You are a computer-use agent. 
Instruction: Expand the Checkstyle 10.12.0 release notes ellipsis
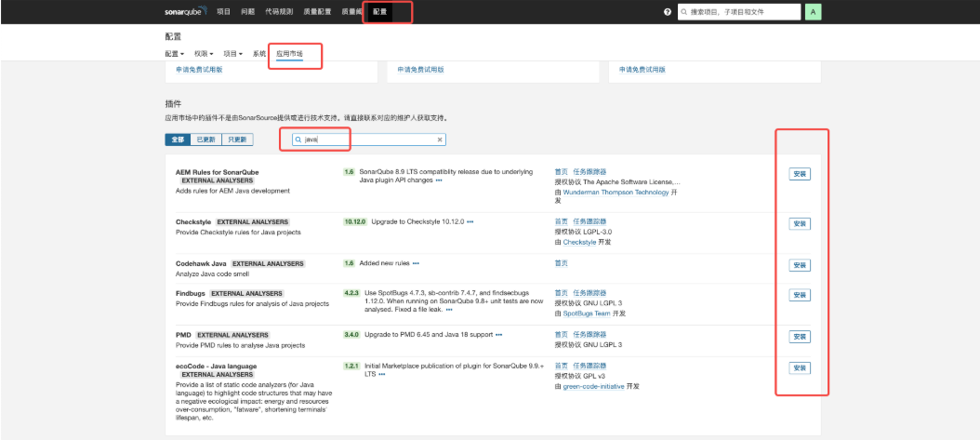[x=470, y=222]
